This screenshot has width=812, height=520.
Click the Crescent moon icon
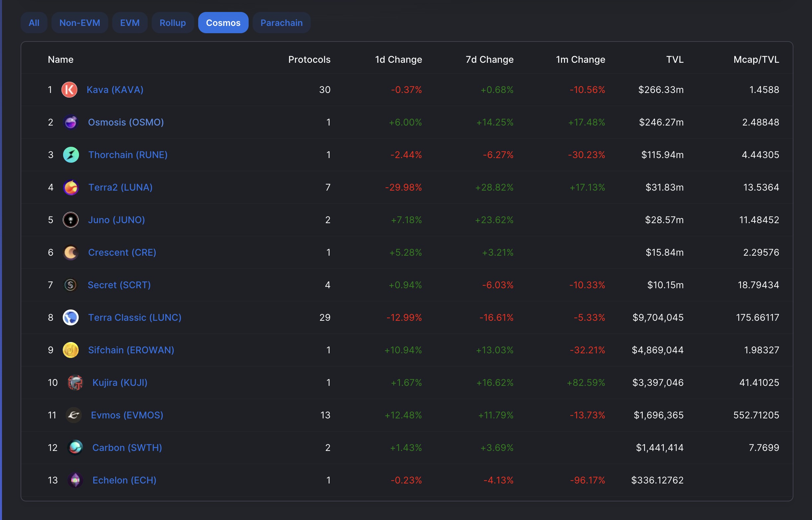pos(70,253)
